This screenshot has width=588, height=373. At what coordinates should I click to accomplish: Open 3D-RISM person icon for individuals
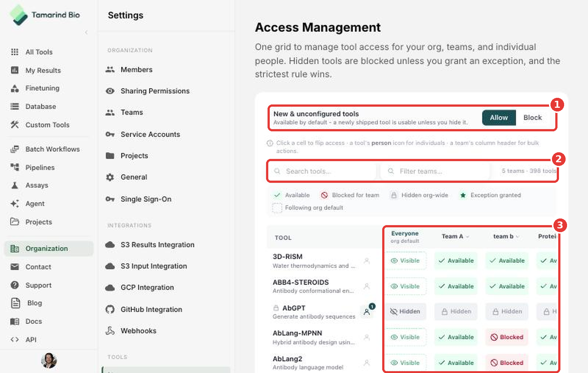(x=366, y=261)
